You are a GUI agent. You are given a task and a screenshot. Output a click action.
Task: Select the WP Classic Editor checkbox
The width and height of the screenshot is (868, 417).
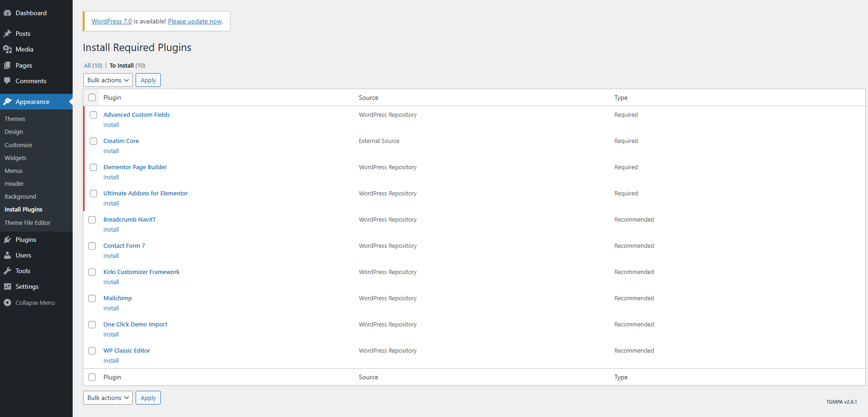coord(92,351)
